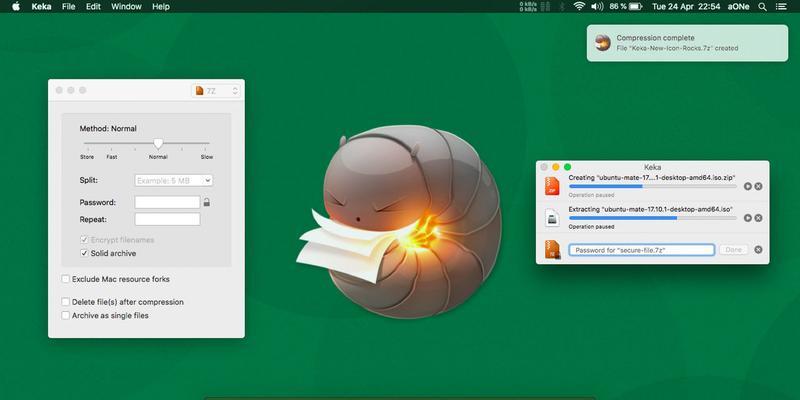The height and width of the screenshot is (400, 800).
Task: Click the date and time display
Action: click(x=686, y=7)
